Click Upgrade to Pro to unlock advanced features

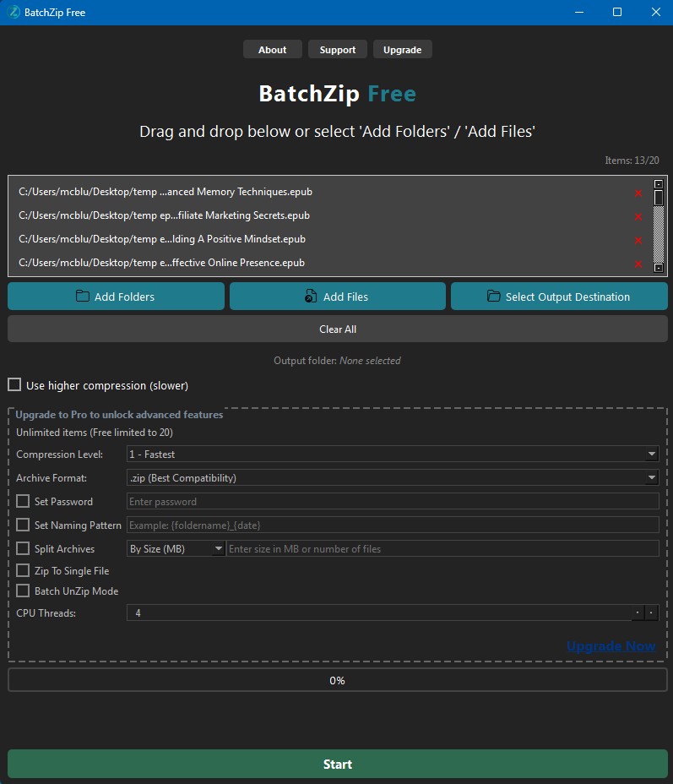point(119,415)
